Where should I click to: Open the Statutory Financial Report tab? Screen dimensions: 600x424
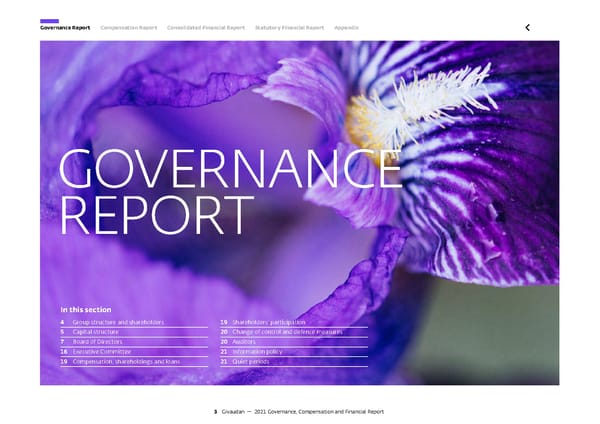pyautogui.click(x=289, y=28)
